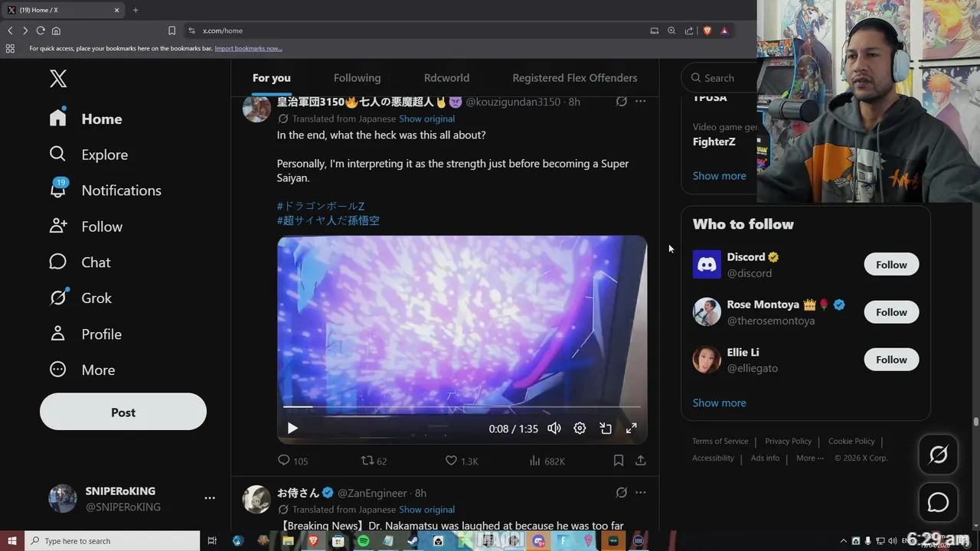Click Grok icon on kouzigundan3150 post
This screenshot has height=551, width=980.
click(x=622, y=101)
